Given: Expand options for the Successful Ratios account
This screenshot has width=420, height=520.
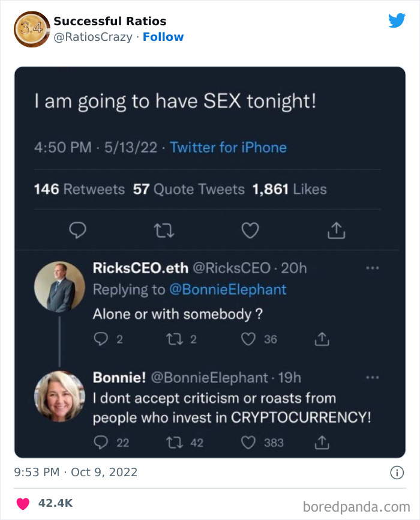Looking at the screenshot, I should (397, 20).
